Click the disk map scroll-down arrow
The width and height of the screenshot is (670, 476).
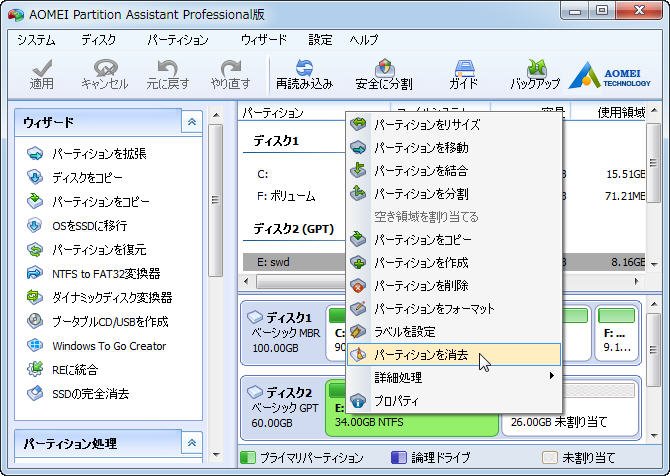coord(653,436)
